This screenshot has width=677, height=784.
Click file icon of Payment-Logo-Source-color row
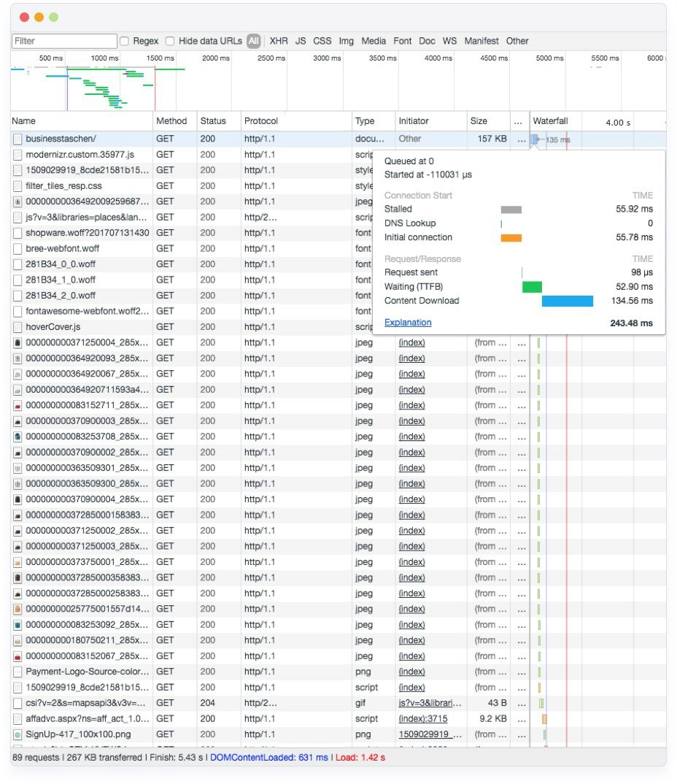coord(18,672)
